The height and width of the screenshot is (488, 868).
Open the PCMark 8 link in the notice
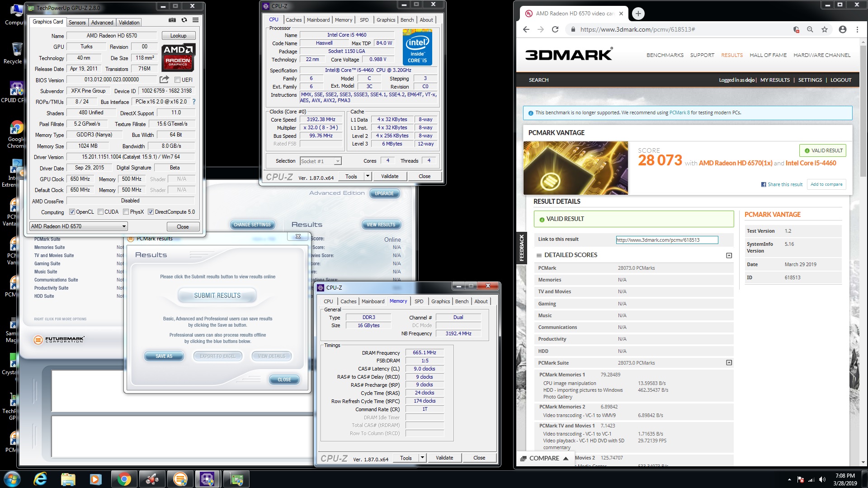pyautogui.click(x=679, y=113)
